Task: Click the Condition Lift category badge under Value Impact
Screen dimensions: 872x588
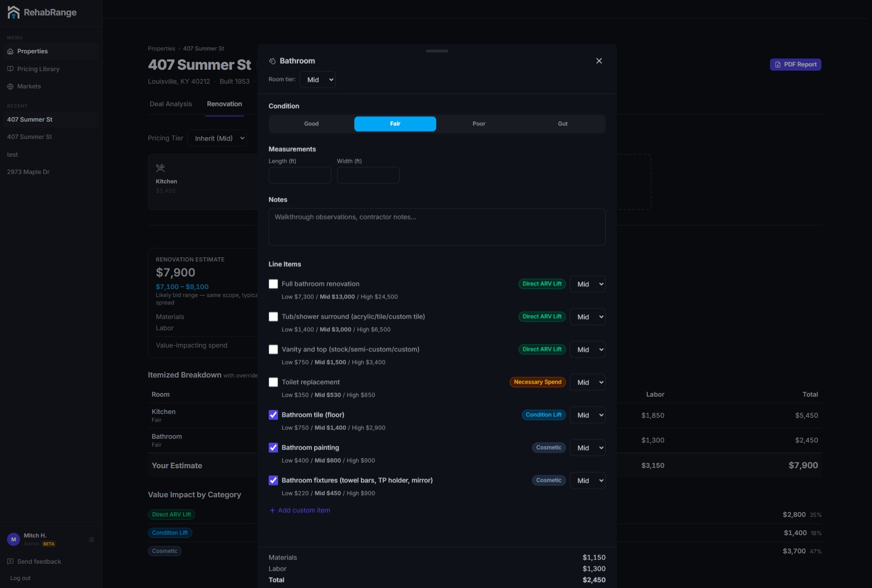Action: tap(170, 533)
